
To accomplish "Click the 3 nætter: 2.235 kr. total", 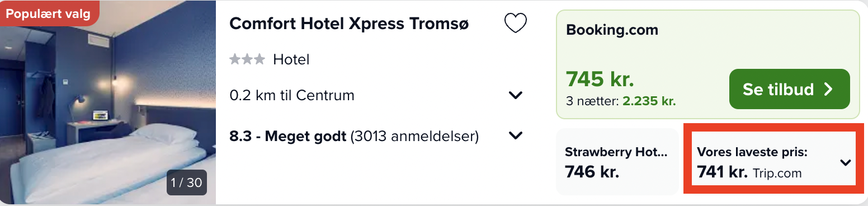I will 621,102.
